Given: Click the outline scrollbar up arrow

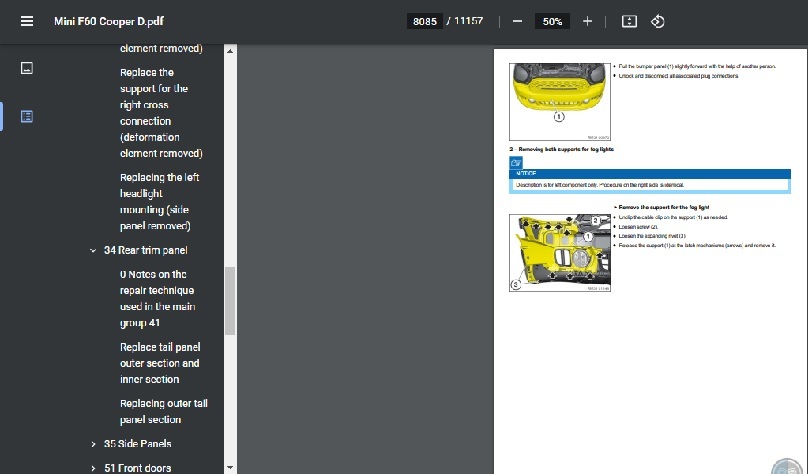Looking at the screenshot, I should tap(230, 50).
